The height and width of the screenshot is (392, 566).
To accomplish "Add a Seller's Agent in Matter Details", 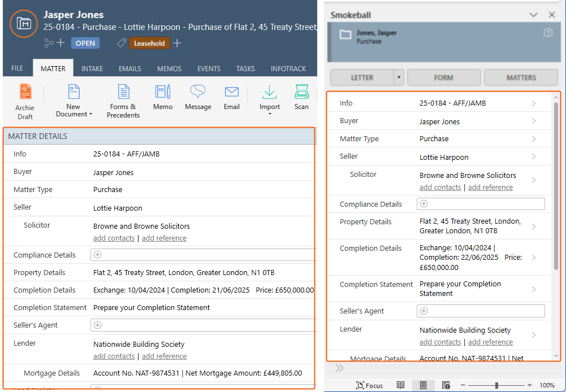I will pyautogui.click(x=97, y=325).
